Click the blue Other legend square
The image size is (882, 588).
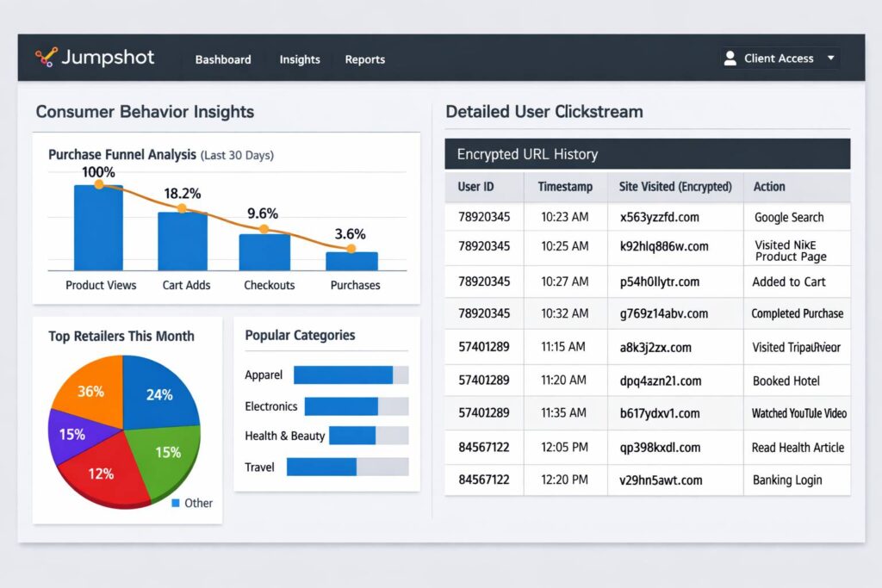click(x=176, y=503)
